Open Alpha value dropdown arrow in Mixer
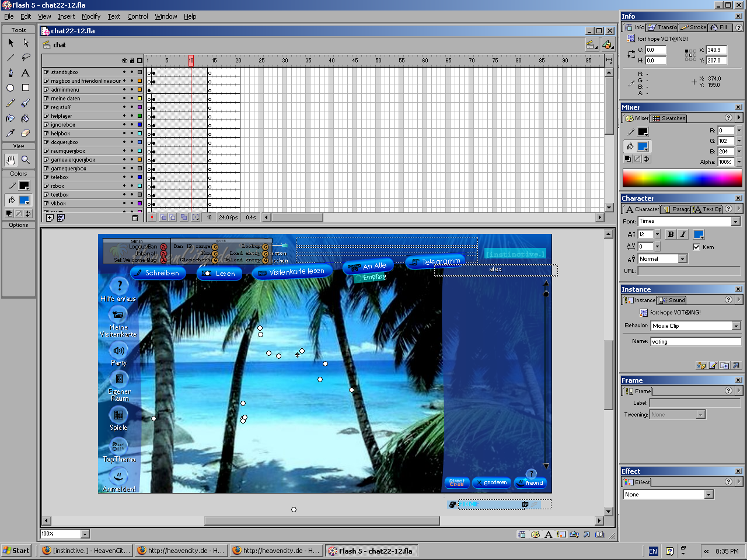The width and height of the screenshot is (747, 560). (x=739, y=162)
